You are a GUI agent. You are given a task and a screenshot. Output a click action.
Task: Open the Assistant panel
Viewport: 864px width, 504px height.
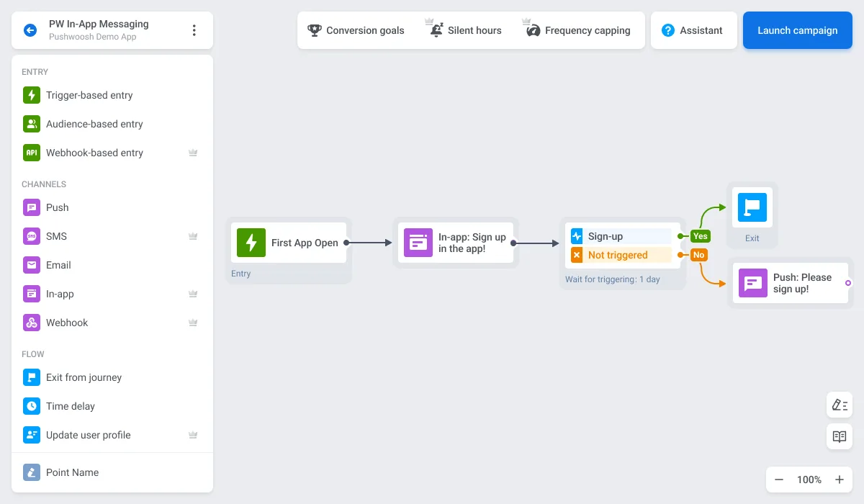click(x=693, y=30)
